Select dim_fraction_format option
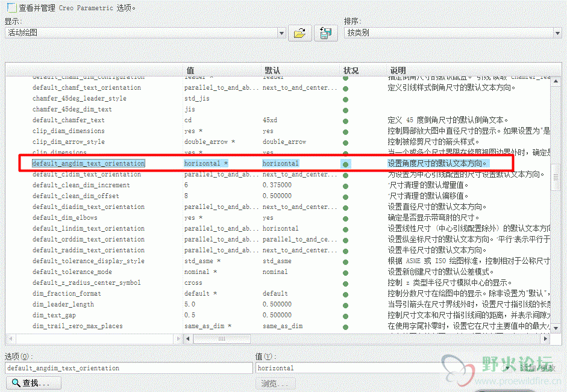This screenshot has width=567, height=392. click(66, 293)
